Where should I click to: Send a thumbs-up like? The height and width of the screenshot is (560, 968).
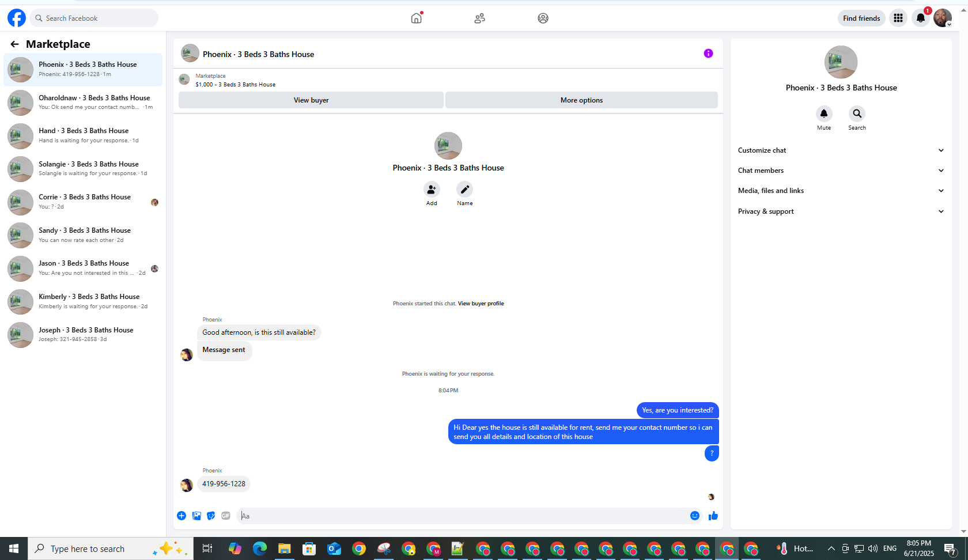pyautogui.click(x=713, y=516)
